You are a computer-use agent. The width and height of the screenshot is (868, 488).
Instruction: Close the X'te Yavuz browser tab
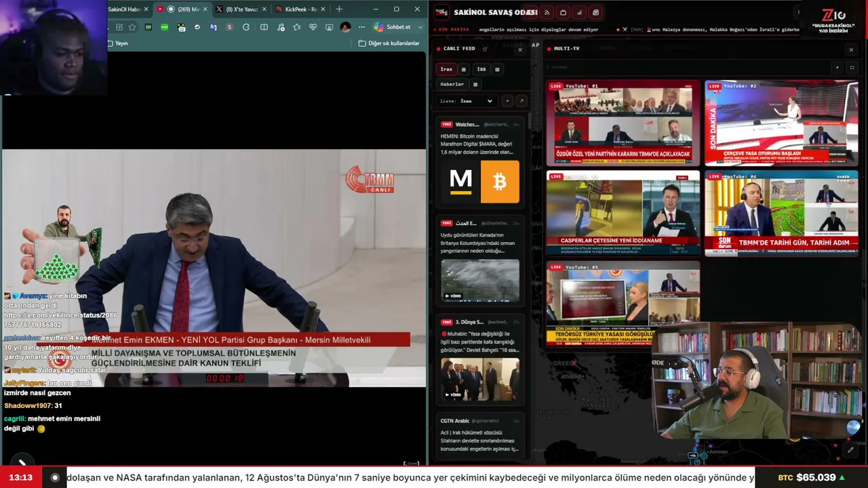pos(263,9)
